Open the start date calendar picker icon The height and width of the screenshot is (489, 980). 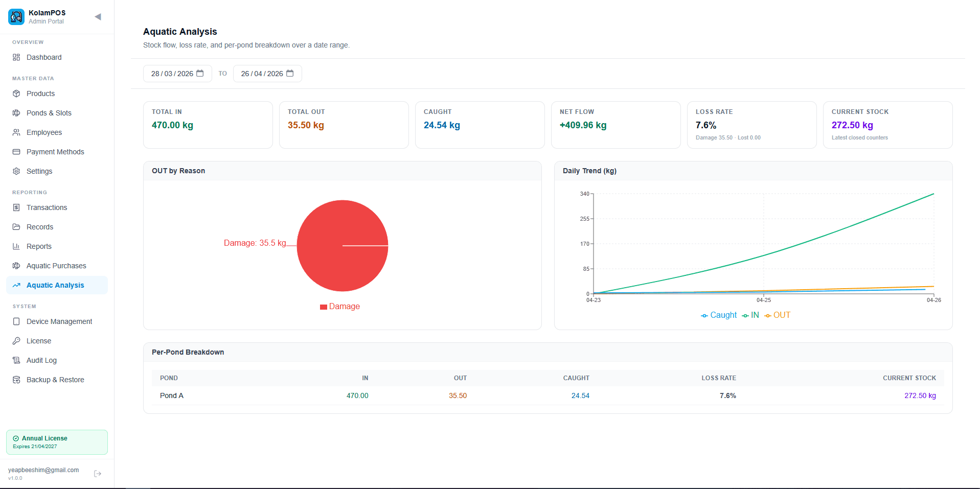(200, 74)
